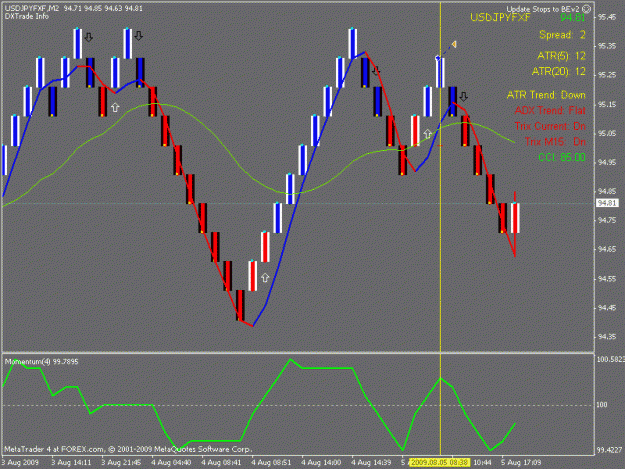The width and height of the screenshot is (625, 469).
Task: Click the 94.35 price axis label
Action: (606, 337)
